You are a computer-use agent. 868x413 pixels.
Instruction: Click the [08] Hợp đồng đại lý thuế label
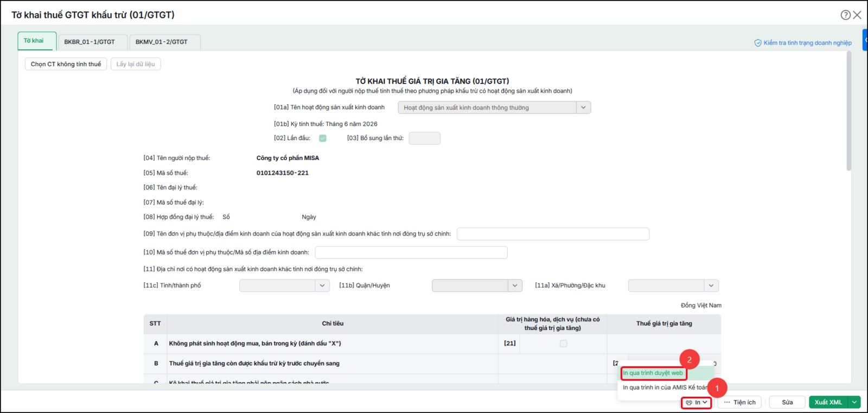coord(178,217)
